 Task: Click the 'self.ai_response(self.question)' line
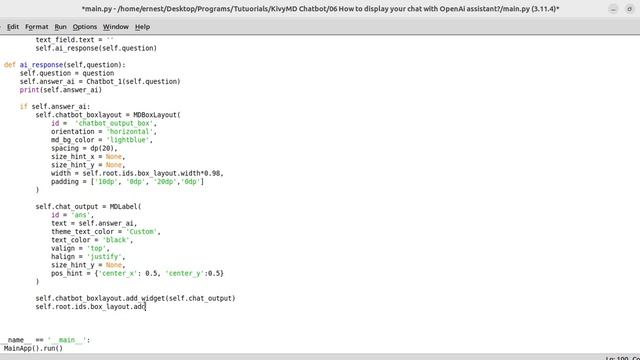96,48
